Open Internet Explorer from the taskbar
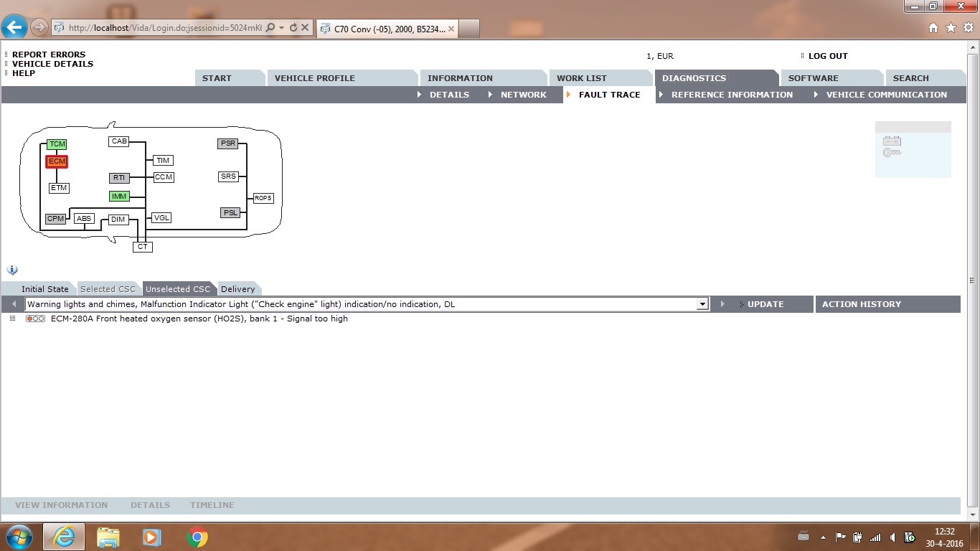 [64, 536]
